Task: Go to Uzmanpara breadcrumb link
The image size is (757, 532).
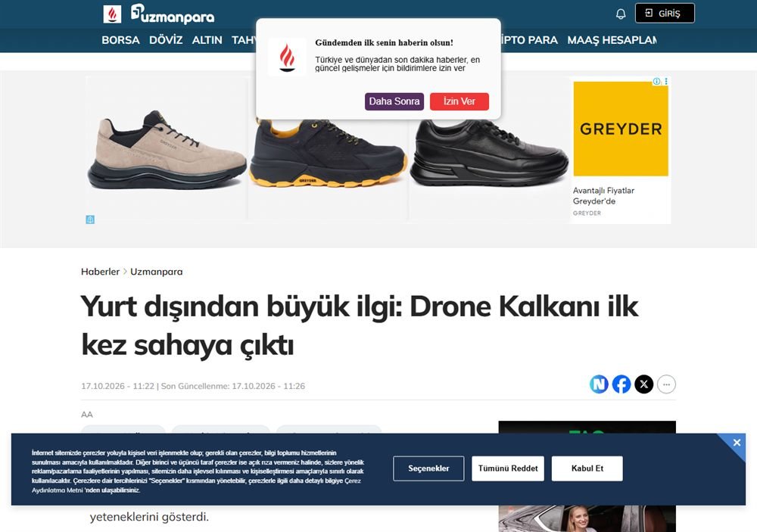Action: pos(157,272)
